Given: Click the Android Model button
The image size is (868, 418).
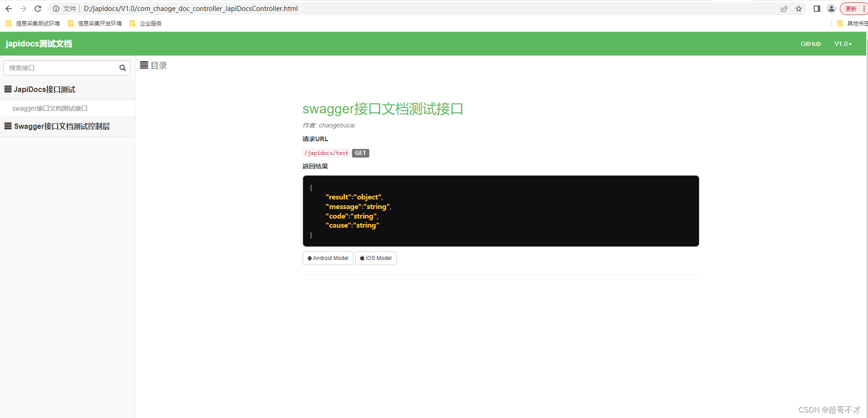Looking at the screenshot, I should point(328,258).
